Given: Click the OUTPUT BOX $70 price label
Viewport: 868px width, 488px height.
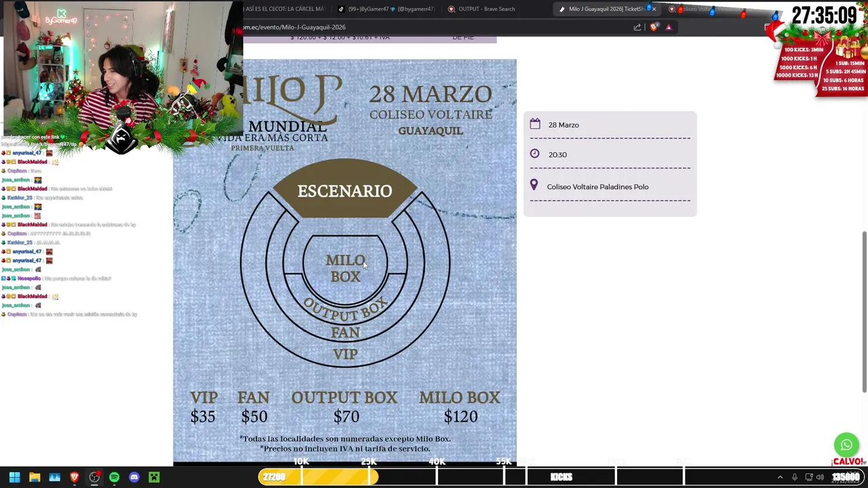Looking at the screenshot, I should click(x=344, y=407).
